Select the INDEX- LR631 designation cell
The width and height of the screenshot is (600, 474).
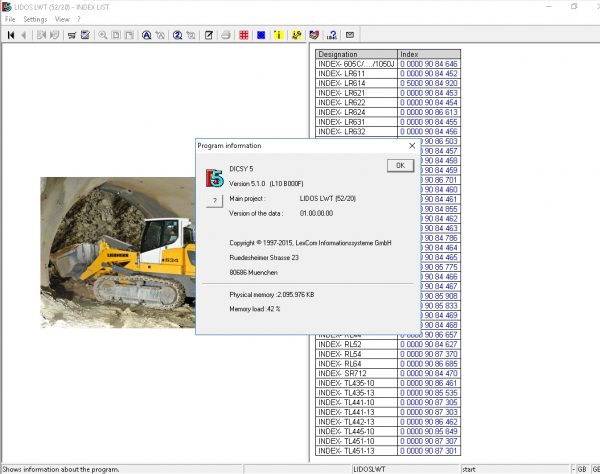(x=357, y=122)
